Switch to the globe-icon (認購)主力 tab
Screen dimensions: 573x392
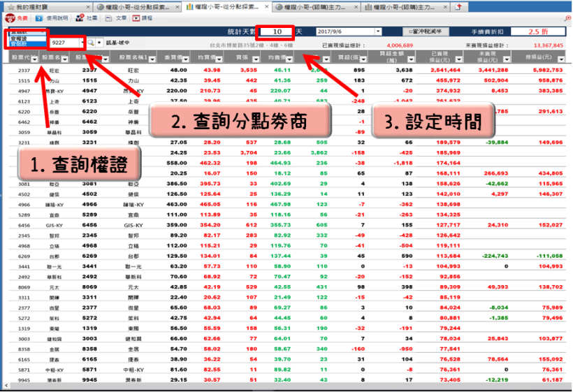click(316, 7)
